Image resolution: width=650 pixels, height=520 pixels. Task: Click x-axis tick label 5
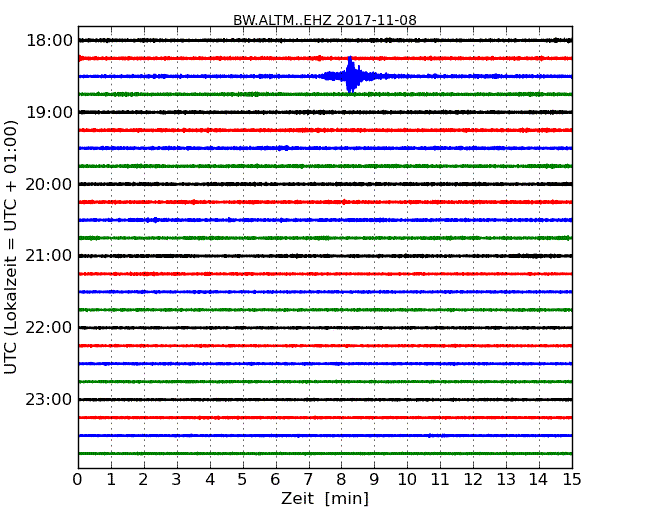[242, 480]
